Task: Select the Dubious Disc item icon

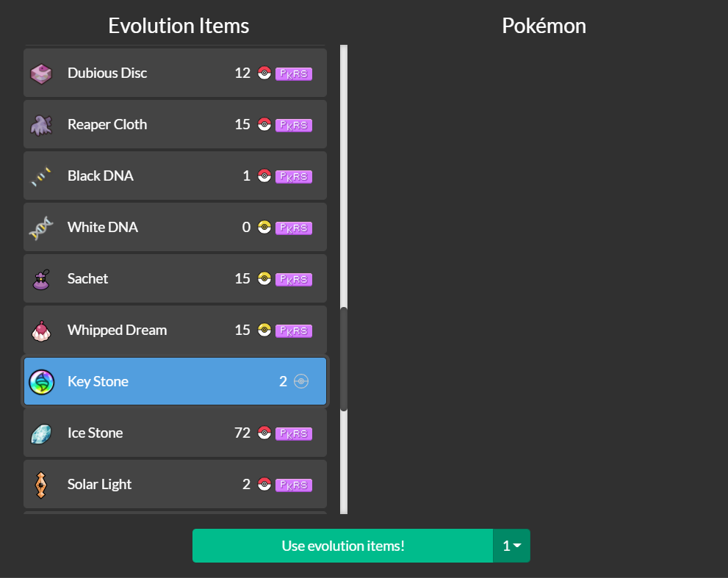Action: click(42, 73)
